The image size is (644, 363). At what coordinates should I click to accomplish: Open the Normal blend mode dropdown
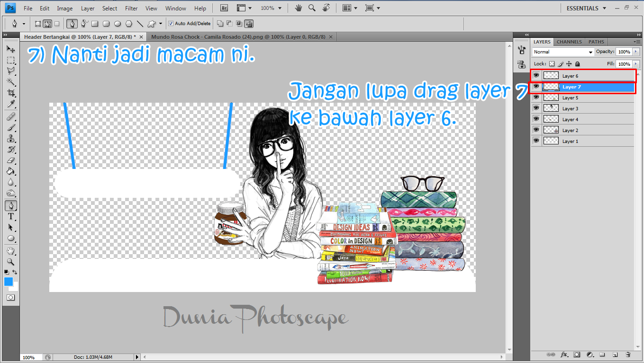(563, 52)
